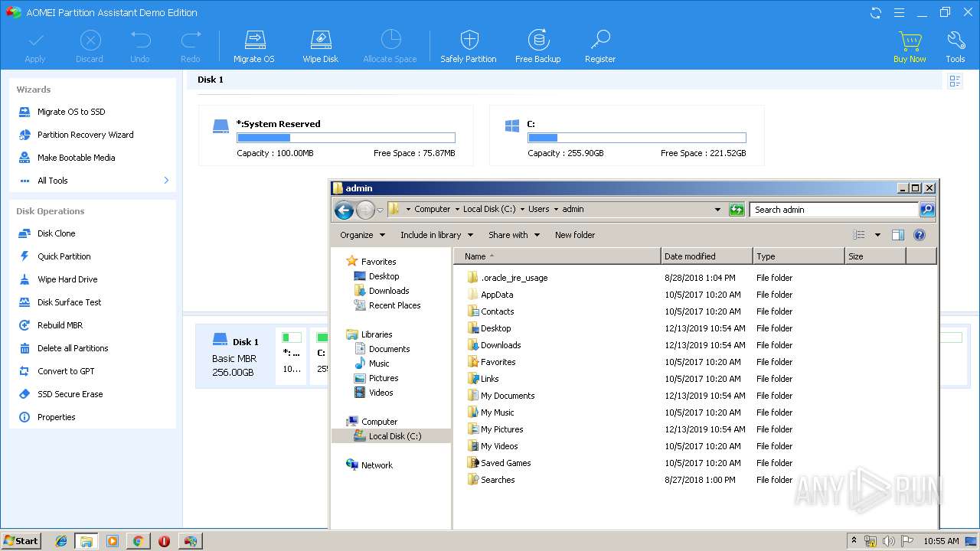
Task: Sort by Type column header
Action: click(799, 256)
